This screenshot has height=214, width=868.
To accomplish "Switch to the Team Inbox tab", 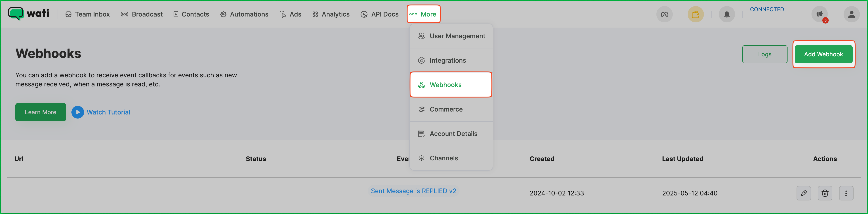I will 88,14.
